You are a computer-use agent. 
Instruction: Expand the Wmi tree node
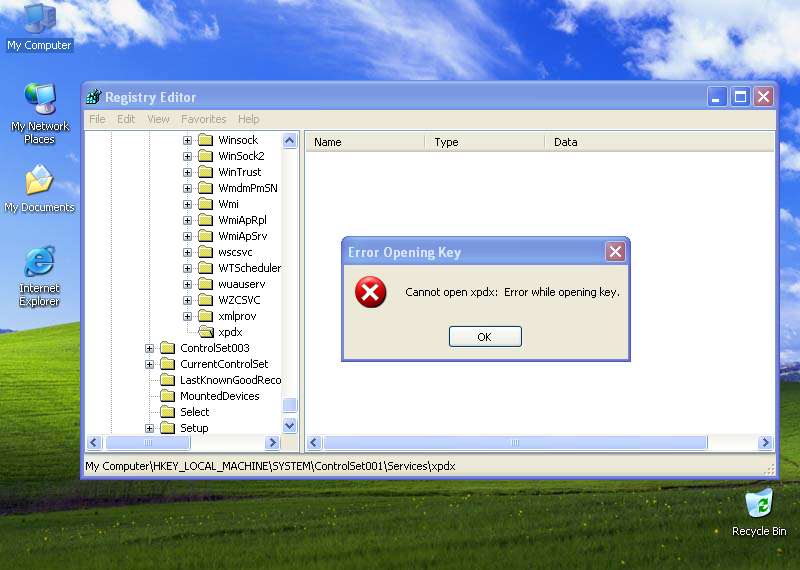coord(187,204)
